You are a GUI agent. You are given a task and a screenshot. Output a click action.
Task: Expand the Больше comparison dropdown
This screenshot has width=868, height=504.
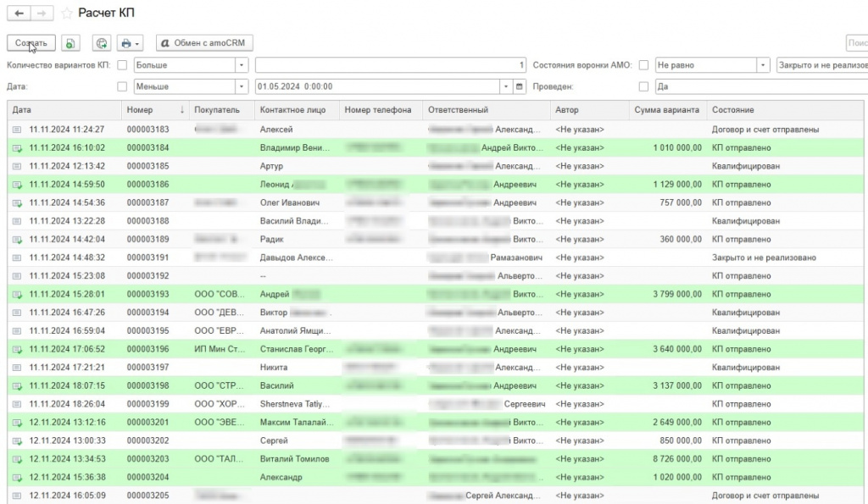click(x=241, y=65)
